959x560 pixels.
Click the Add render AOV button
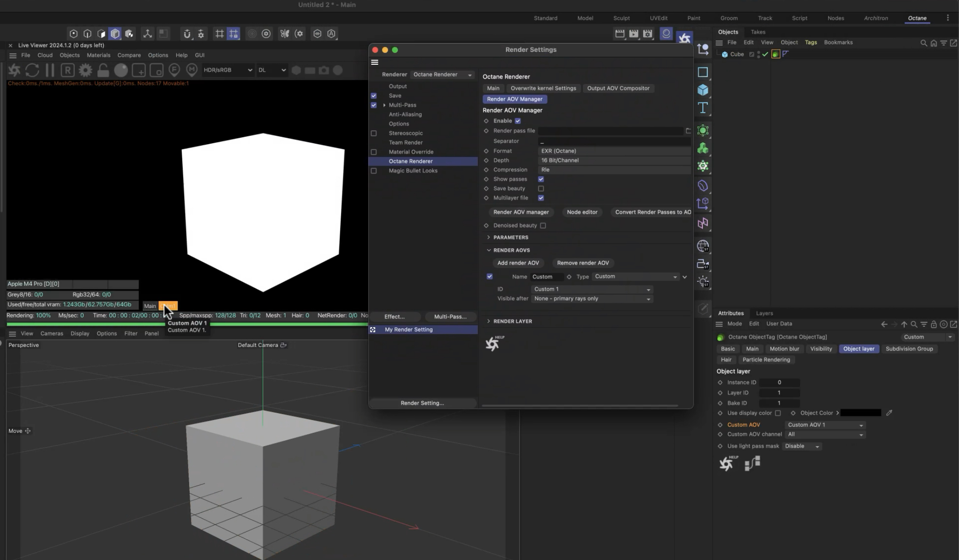pyautogui.click(x=518, y=263)
